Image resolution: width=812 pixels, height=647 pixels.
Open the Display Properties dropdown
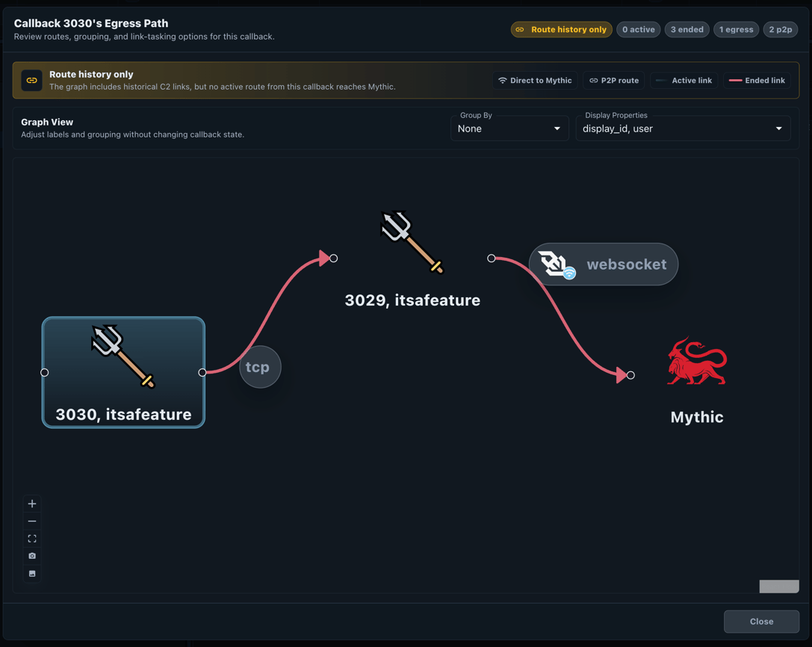[683, 129]
